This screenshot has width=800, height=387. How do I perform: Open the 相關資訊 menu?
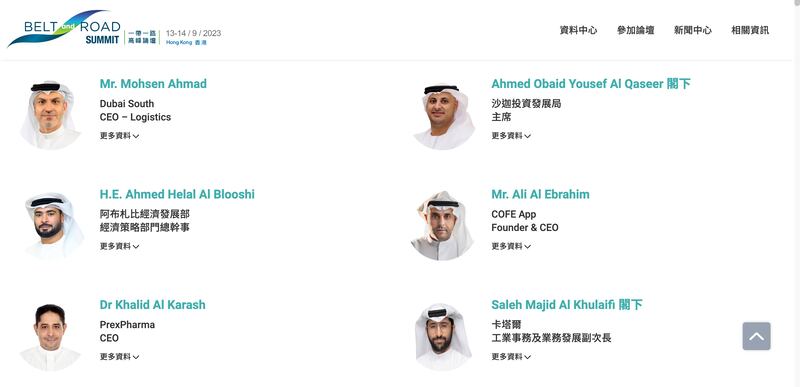tap(749, 30)
